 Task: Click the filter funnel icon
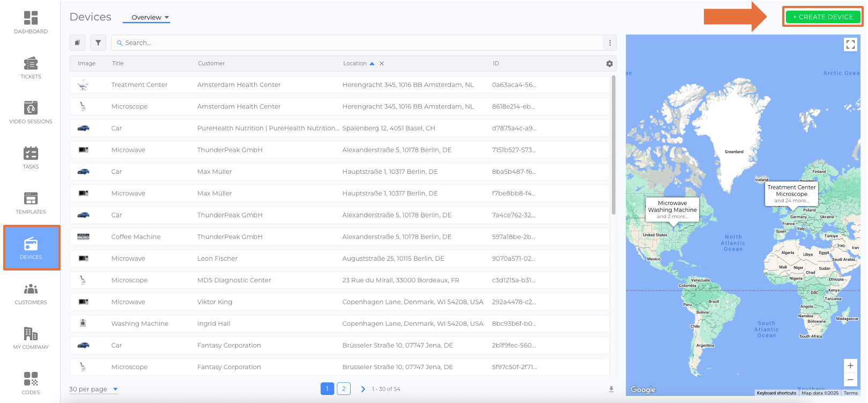tap(98, 43)
